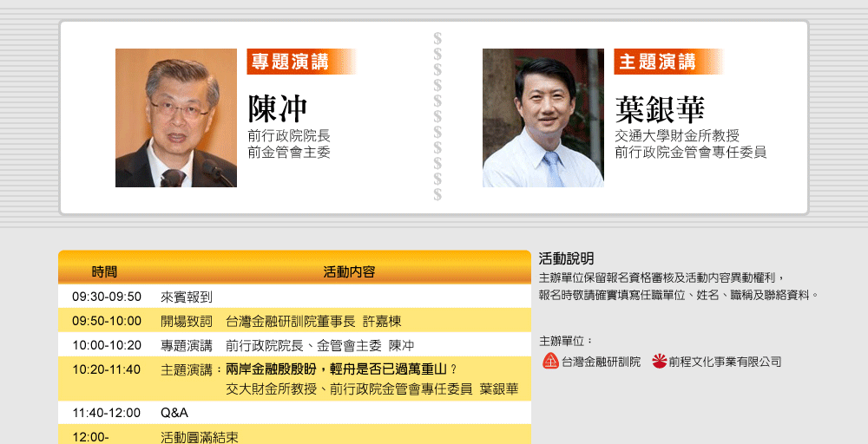Click the orange 專題演講 badge
Viewport: 868px width, 444px height.
[300, 62]
